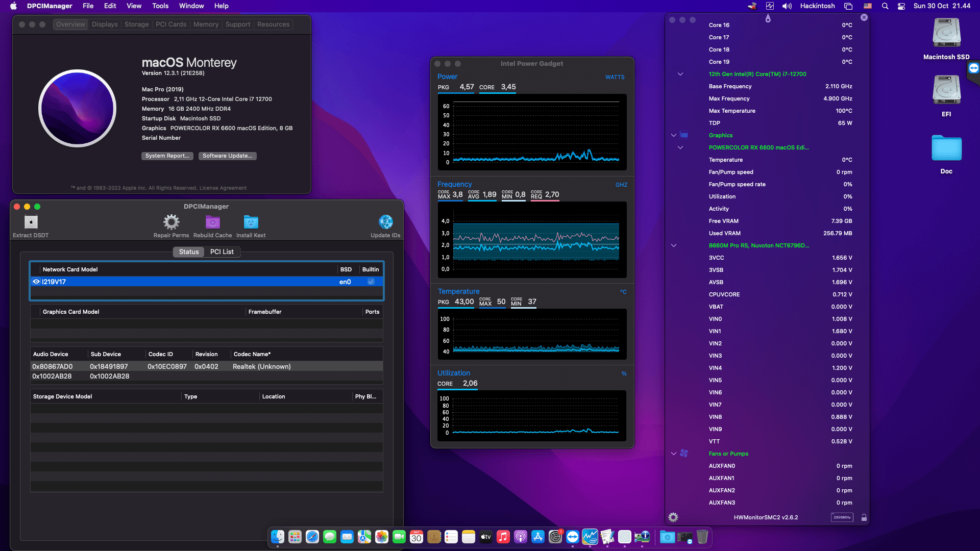This screenshot has height=551, width=980.
Task: Click the Extract DSDT toolbar icon
Action: [31, 222]
